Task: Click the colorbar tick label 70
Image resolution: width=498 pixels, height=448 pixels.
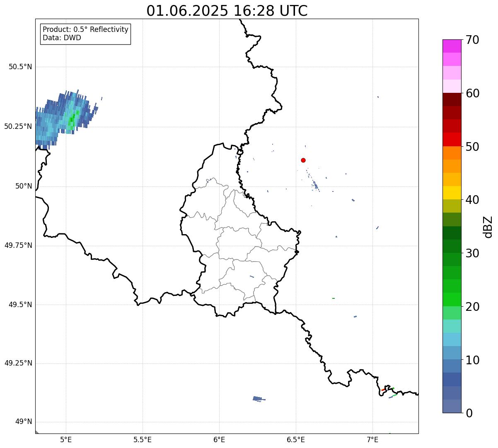Action: (472, 40)
